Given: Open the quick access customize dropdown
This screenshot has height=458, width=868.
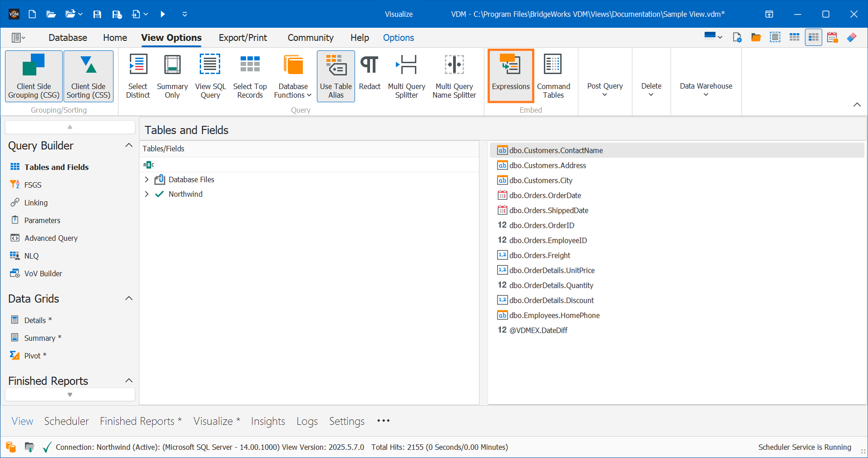Looking at the screenshot, I should point(185,14).
